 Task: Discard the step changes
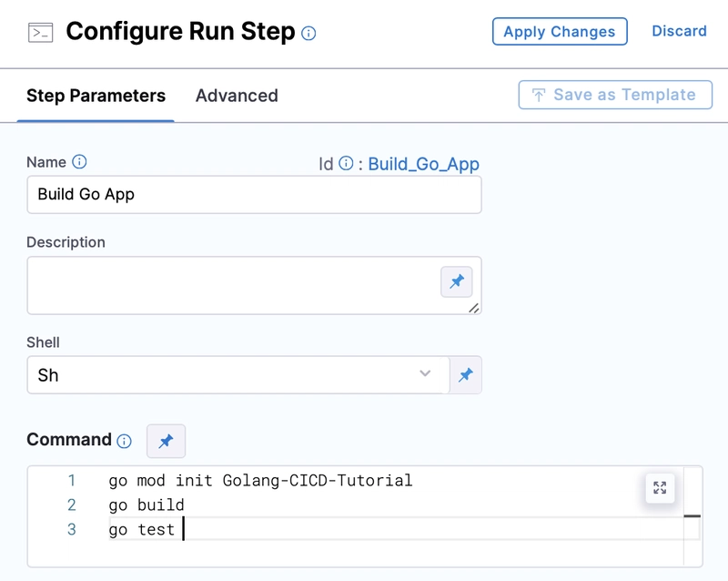click(679, 31)
